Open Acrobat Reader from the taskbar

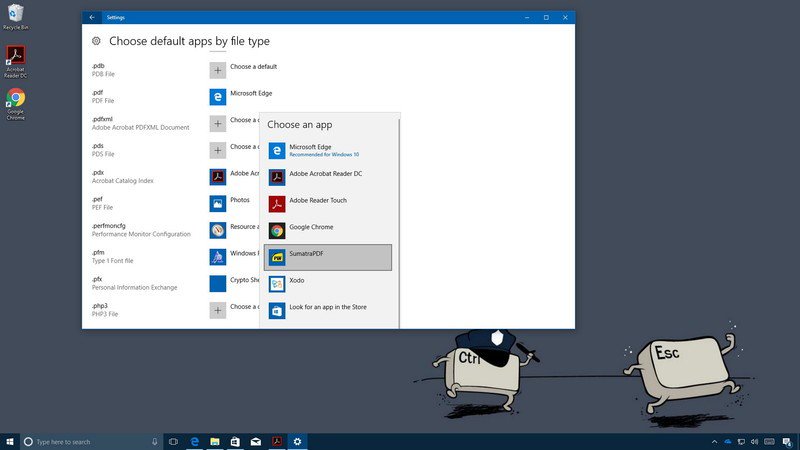pos(277,442)
